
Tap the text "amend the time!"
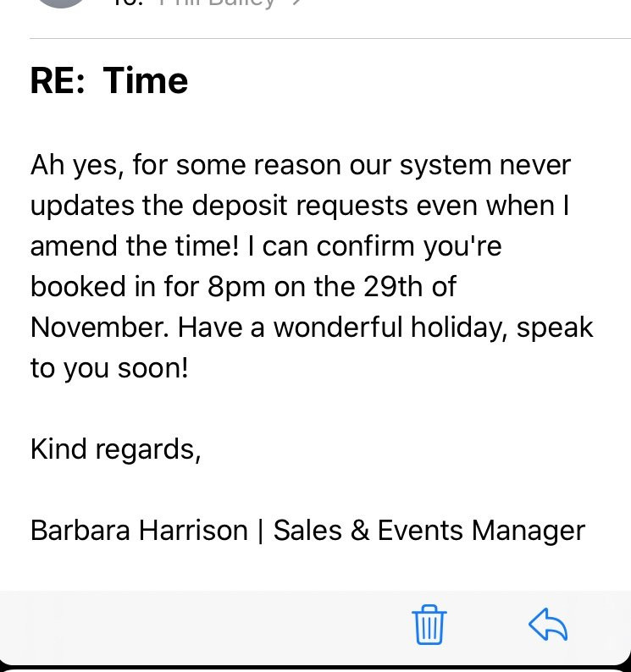click(x=135, y=247)
